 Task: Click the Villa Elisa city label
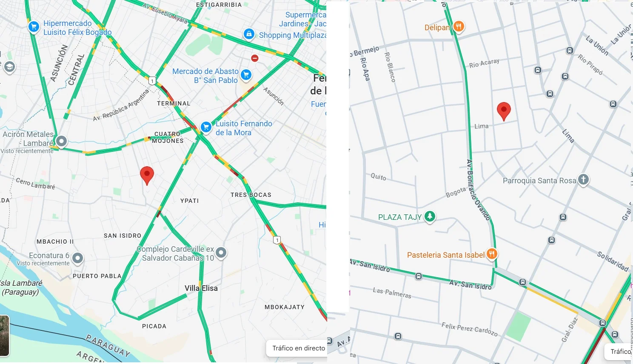pyautogui.click(x=201, y=288)
